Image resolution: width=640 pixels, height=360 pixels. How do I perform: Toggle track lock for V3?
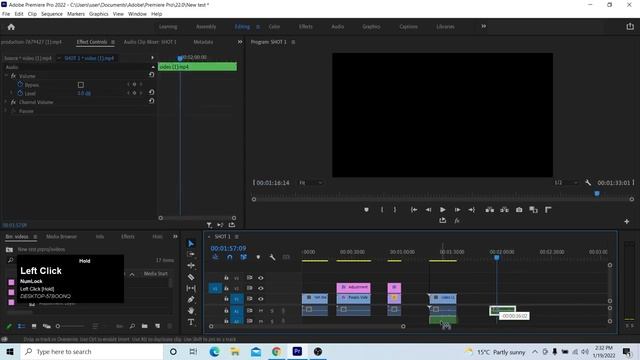point(226,278)
